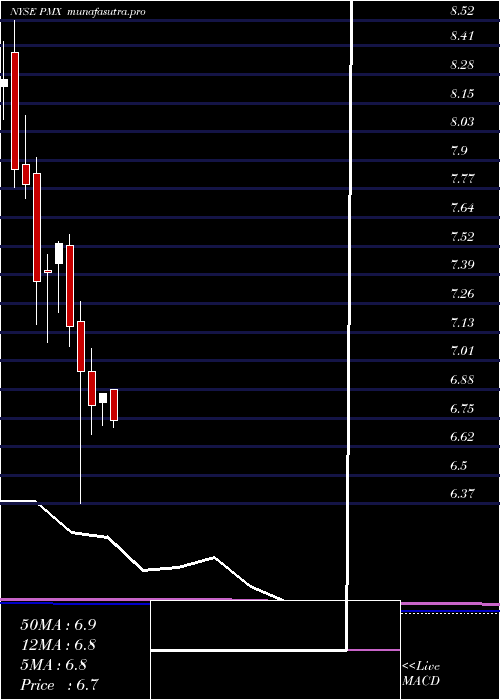
Task: Select the 8.15 price axis label
Action: [x=462, y=94]
